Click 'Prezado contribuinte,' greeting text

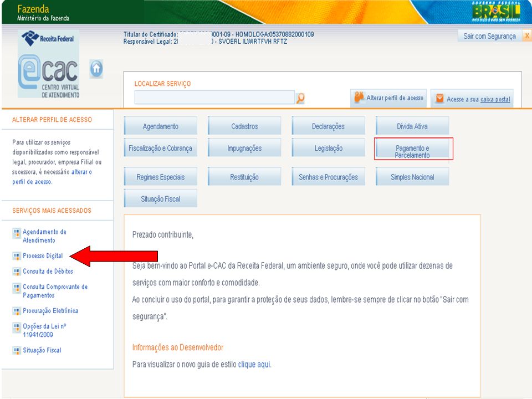163,234
